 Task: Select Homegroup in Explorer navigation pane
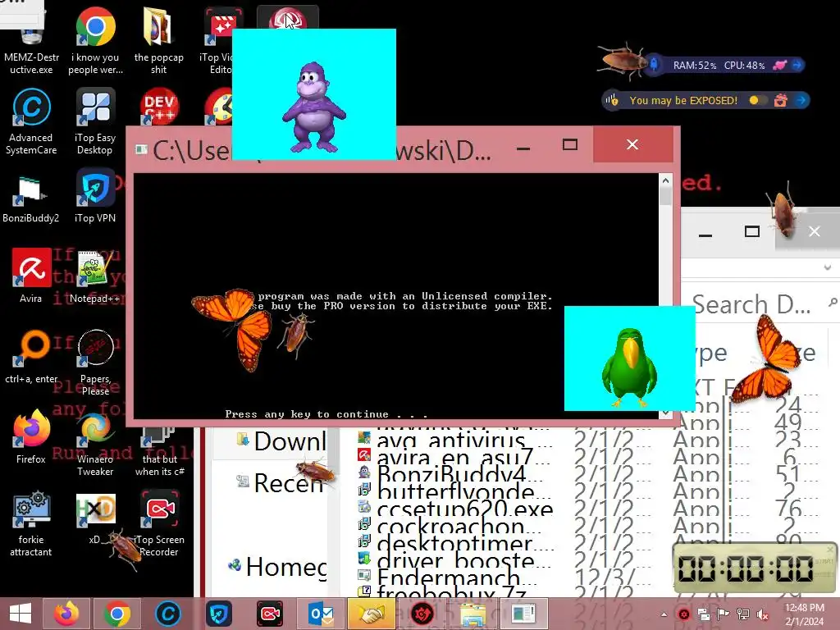[278, 567]
